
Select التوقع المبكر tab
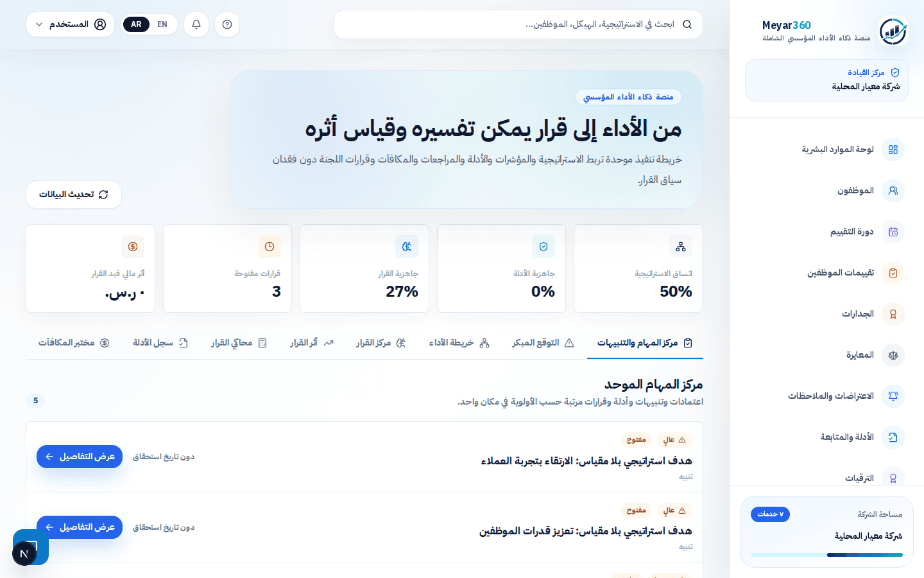click(543, 343)
